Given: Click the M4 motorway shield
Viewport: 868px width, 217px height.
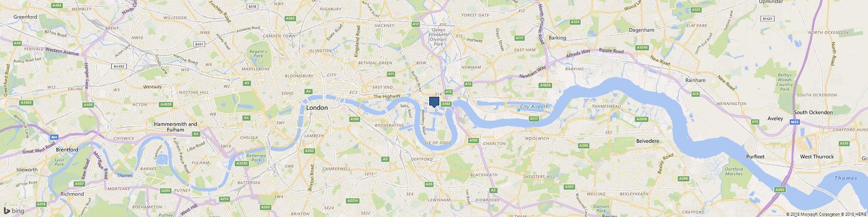Looking at the screenshot, I should [x=54, y=137].
